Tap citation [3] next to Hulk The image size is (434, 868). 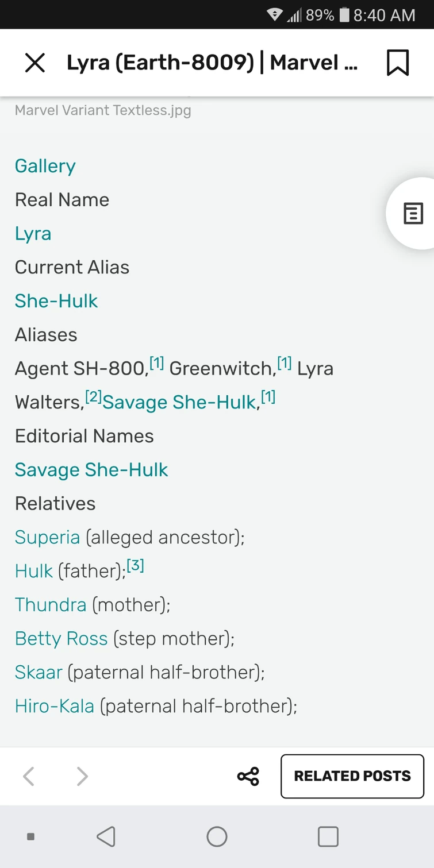[135, 566]
